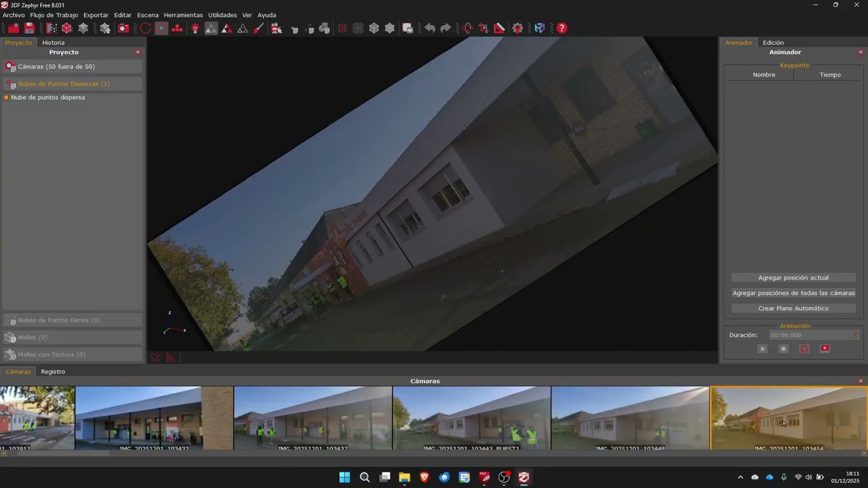Close the Proyecto panel

(138, 52)
